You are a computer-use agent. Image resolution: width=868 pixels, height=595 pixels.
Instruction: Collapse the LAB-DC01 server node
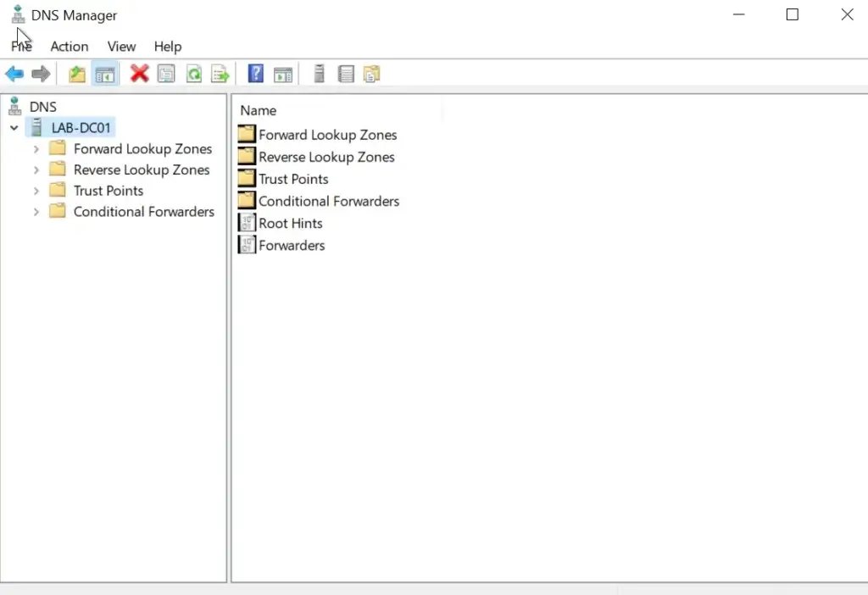tap(14, 128)
